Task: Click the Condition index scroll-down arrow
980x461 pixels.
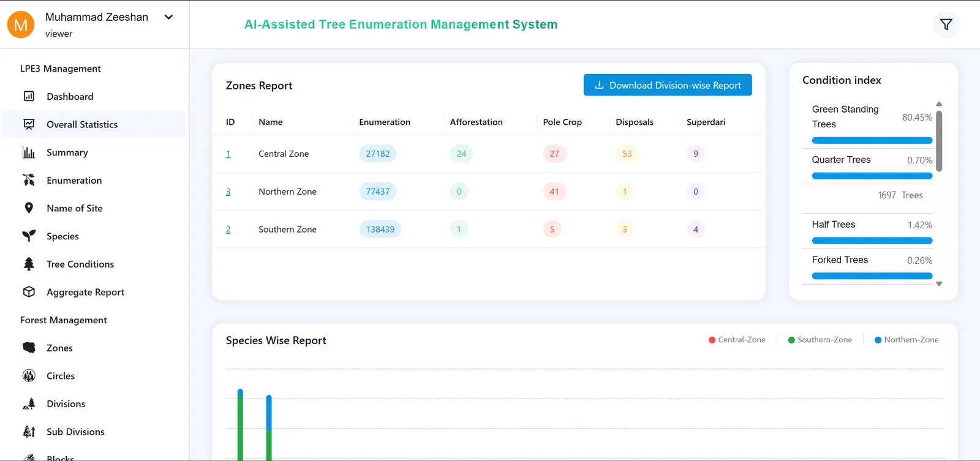Action: click(939, 284)
